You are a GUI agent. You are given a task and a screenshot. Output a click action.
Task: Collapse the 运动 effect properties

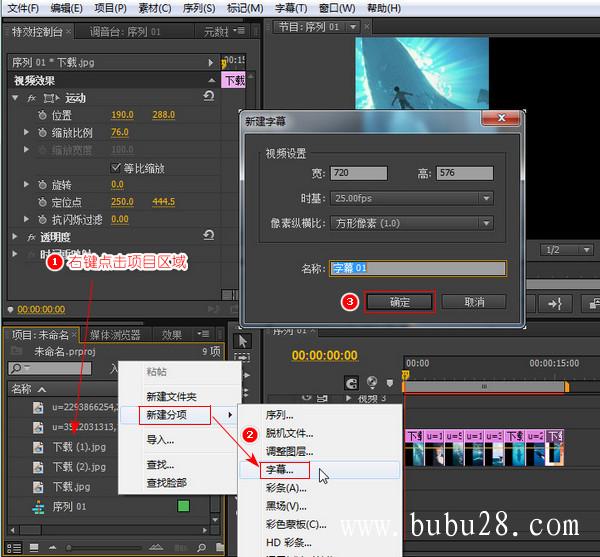pyautogui.click(x=15, y=98)
